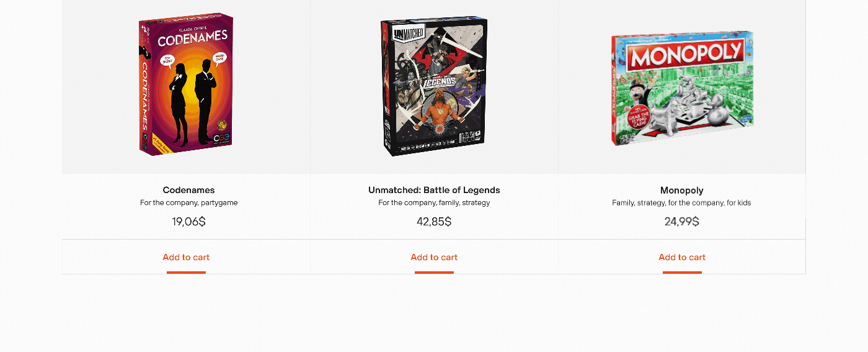Click the orange bar under Unmatched Add to cart
The width and height of the screenshot is (868, 352).
coord(434,272)
